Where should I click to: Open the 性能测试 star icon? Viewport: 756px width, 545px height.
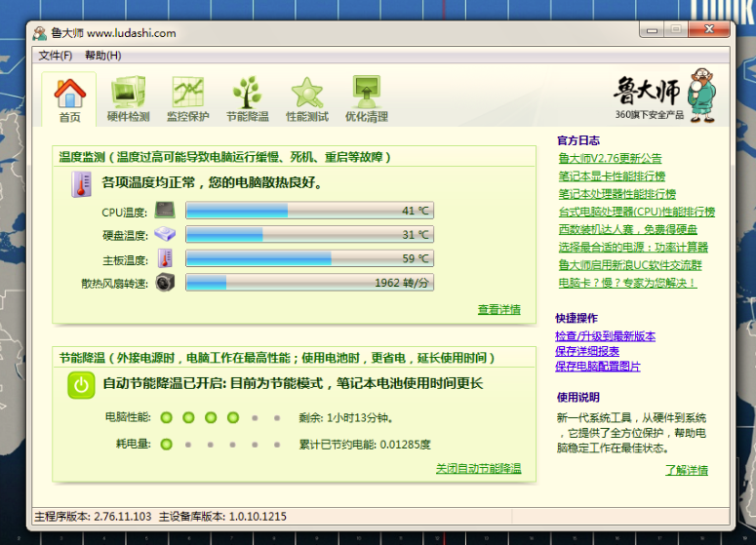(x=307, y=93)
